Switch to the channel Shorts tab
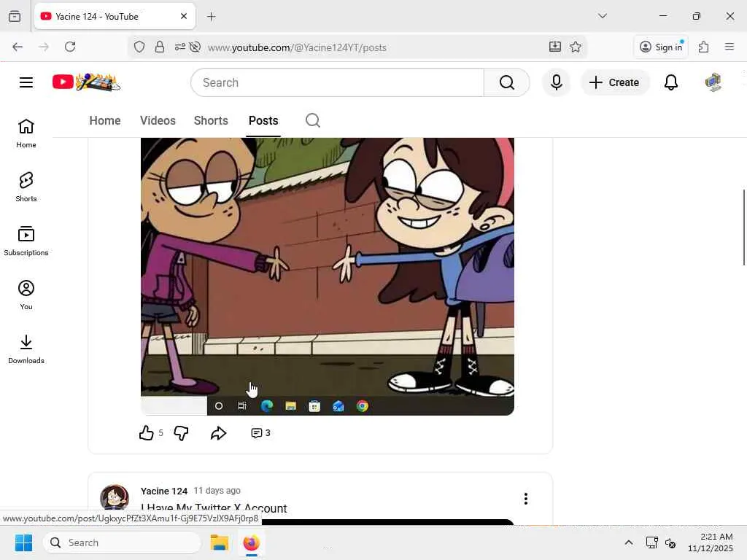This screenshot has width=747, height=560. [211, 120]
